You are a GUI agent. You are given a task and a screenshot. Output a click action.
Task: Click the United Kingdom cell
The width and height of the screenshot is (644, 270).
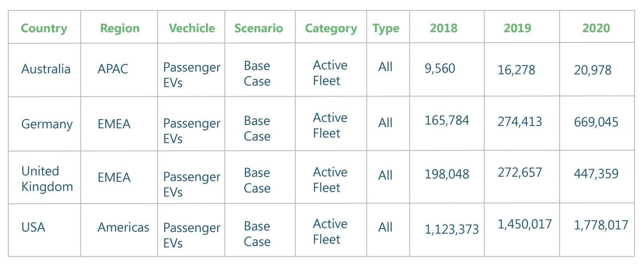(47, 179)
